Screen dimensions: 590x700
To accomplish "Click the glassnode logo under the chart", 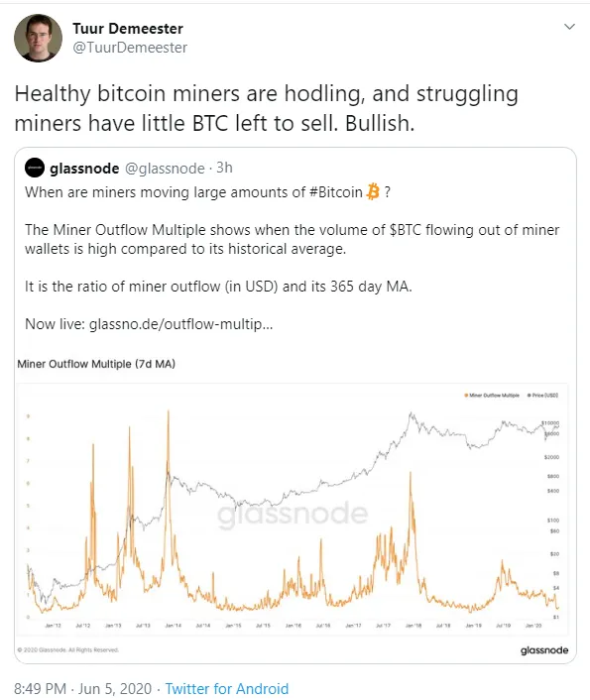I will (x=544, y=650).
